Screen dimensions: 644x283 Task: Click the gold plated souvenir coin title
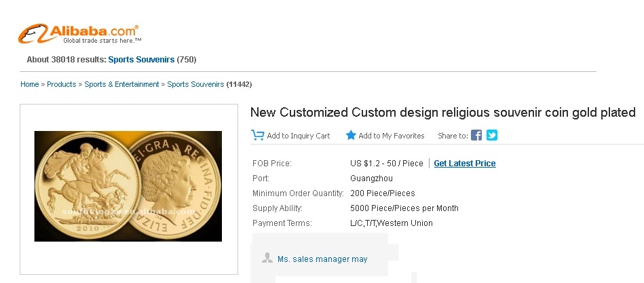click(x=442, y=112)
